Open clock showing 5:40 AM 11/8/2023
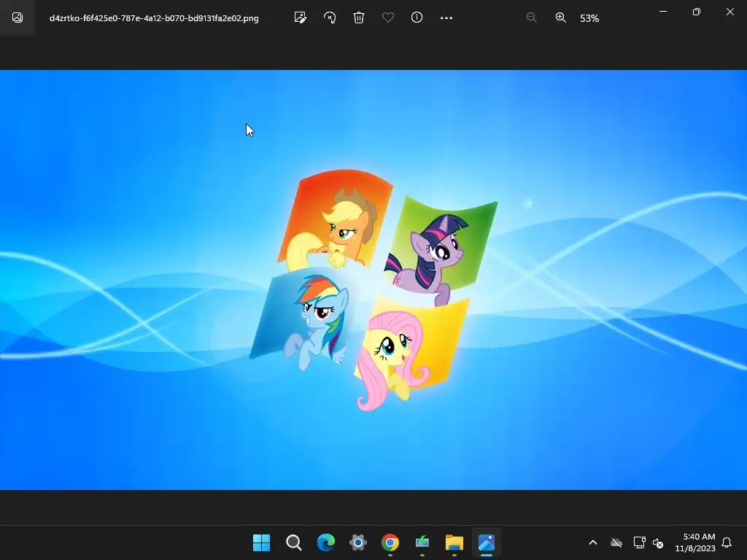This screenshot has height=560, width=747. [x=695, y=542]
